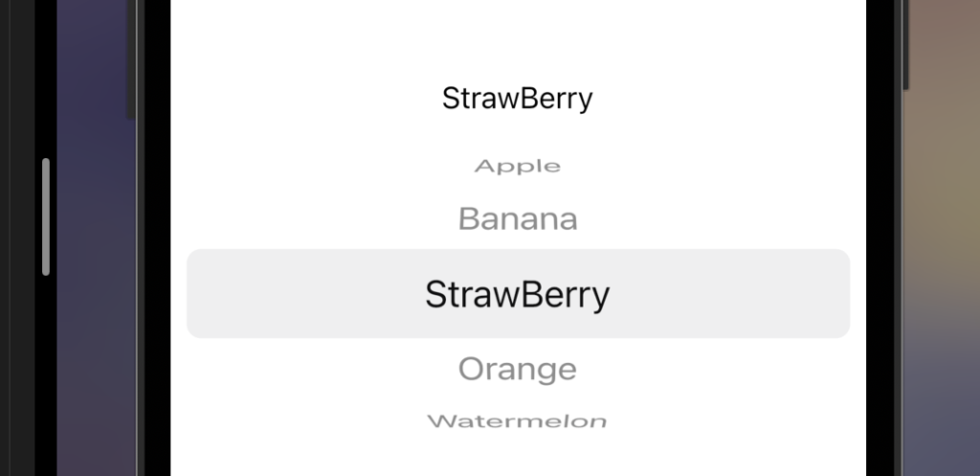Click the dark sidebar panel at far left
Viewport: 980px width, 476px height.
[x=17, y=238]
